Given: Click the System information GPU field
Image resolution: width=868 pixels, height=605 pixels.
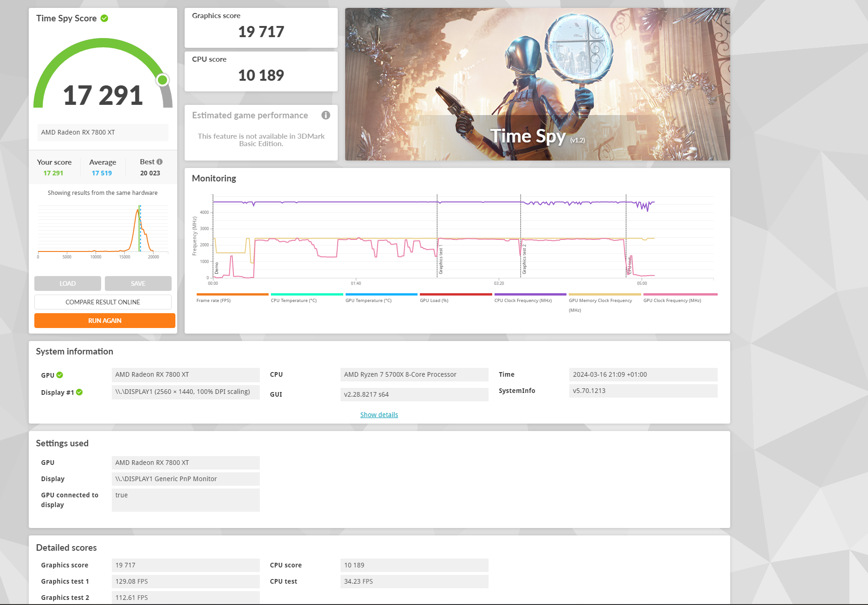Looking at the screenshot, I should (x=186, y=374).
